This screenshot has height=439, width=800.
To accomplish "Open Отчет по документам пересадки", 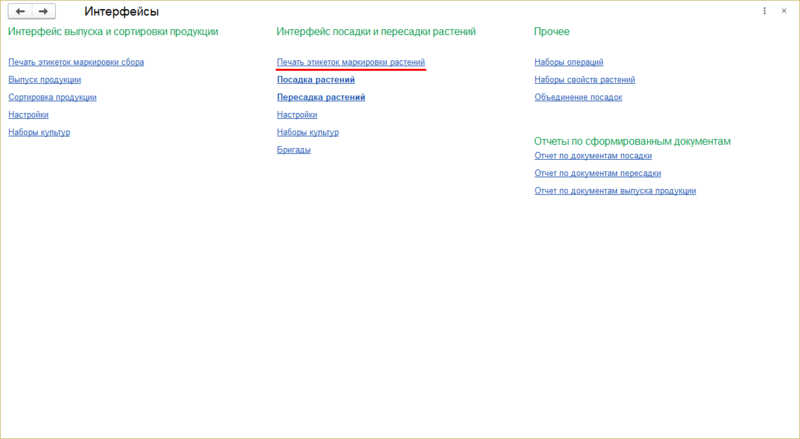I will pyautogui.click(x=597, y=173).
